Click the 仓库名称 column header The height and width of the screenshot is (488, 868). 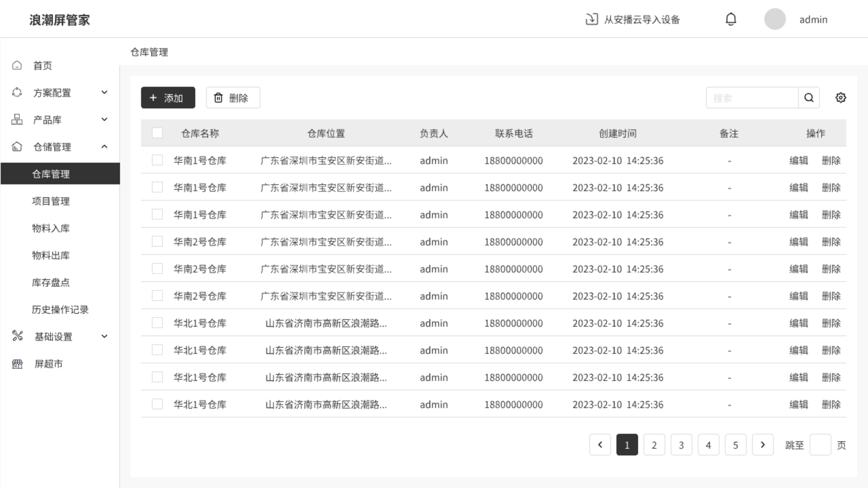pyautogui.click(x=200, y=133)
